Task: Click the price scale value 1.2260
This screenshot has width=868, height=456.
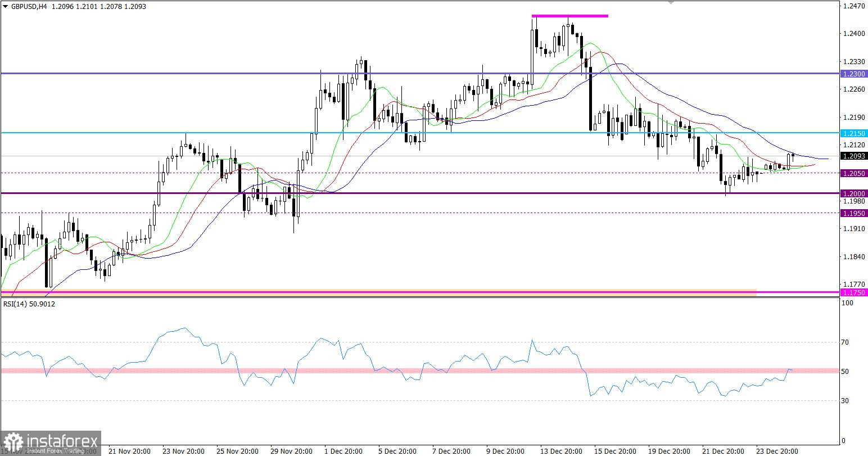Action: pyautogui.click(x=854, y=89)
